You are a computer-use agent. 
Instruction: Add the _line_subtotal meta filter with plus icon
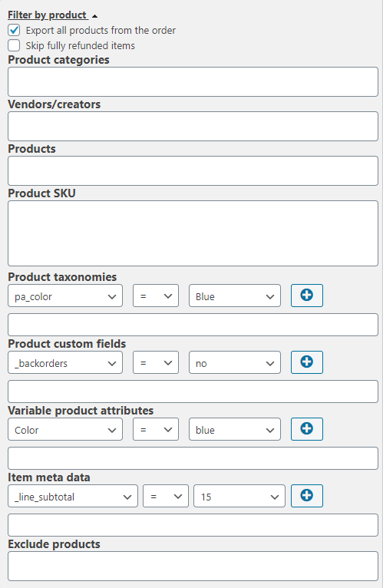306,496
